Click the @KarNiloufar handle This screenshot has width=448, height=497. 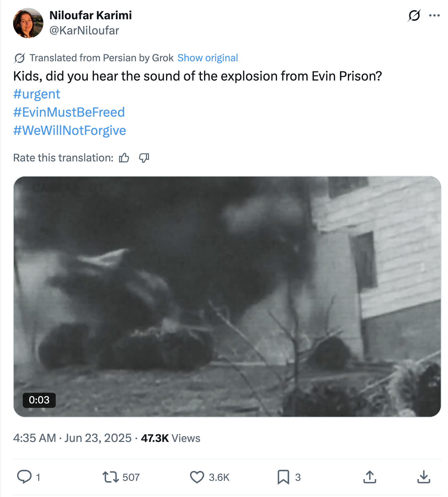tap(84, 31)
